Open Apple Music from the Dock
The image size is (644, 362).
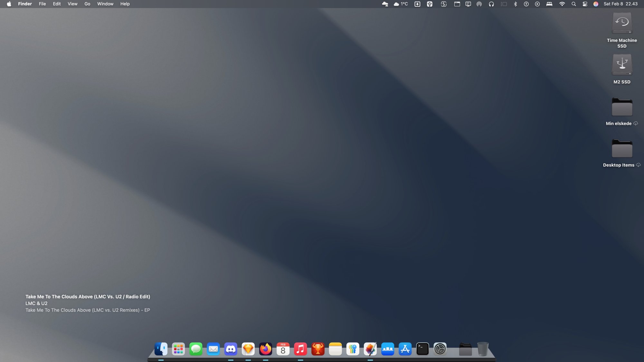pos(301,349)
